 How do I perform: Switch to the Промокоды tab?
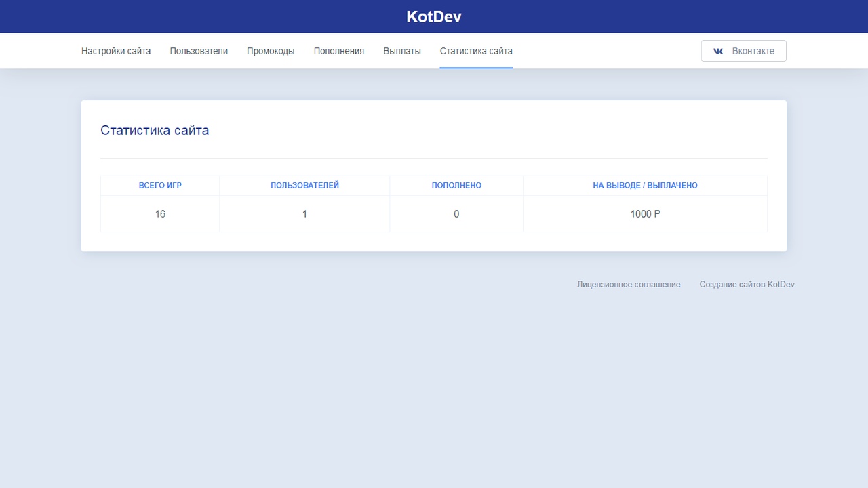point(271,51)
